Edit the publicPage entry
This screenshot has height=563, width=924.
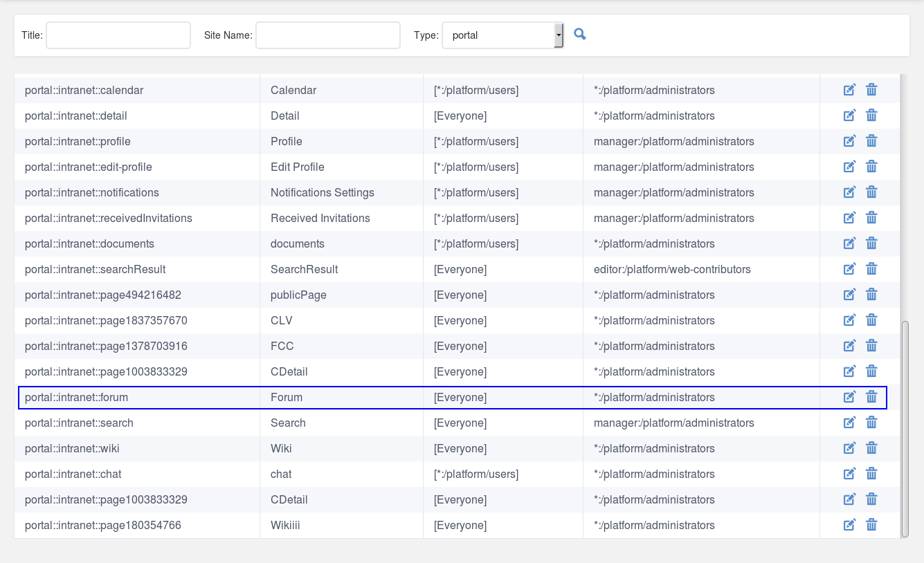click(x=849, y=295)
